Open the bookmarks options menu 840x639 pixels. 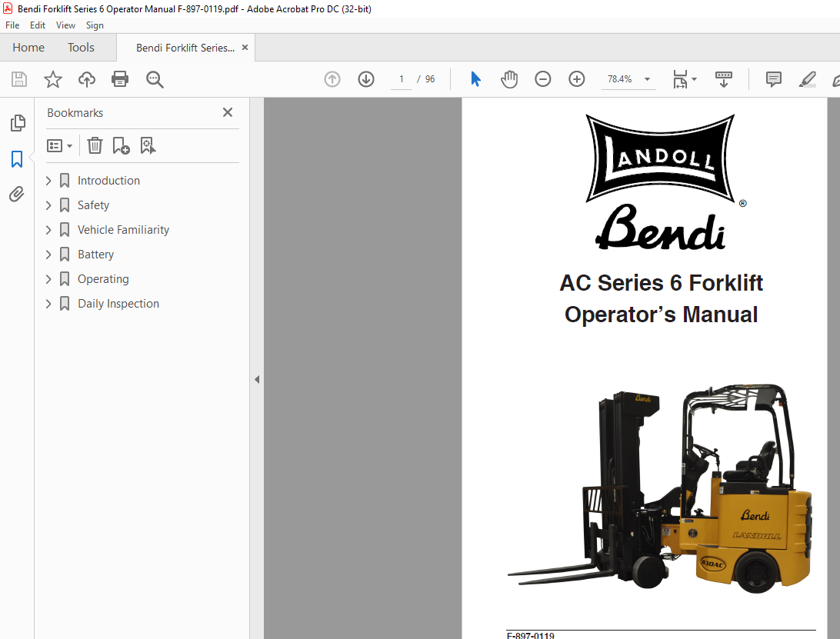tap(59, 145)
